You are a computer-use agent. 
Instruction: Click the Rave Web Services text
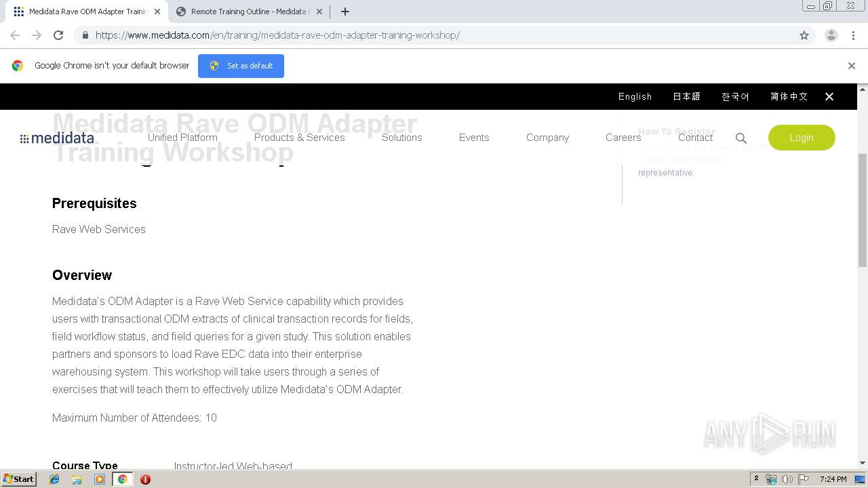pos(99,229)
